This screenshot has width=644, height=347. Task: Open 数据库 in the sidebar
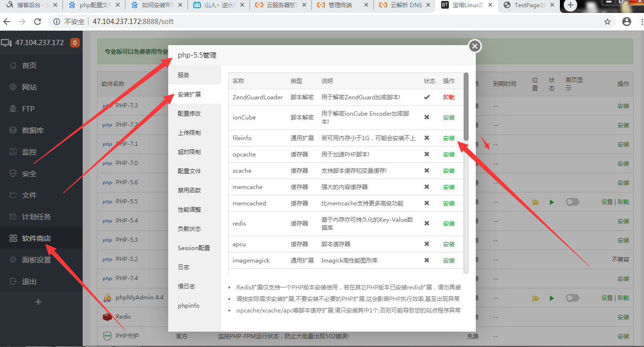point(33,130)
